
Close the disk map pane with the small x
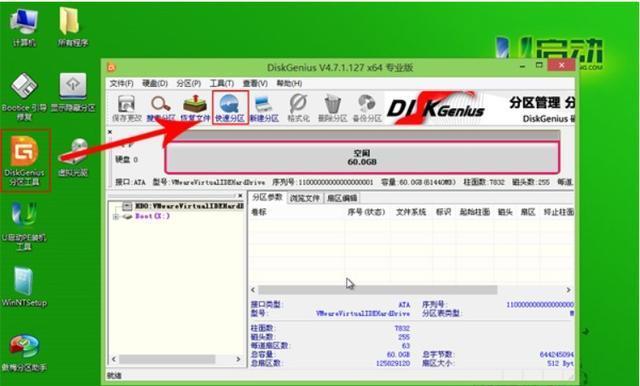[x=110, y=132]
